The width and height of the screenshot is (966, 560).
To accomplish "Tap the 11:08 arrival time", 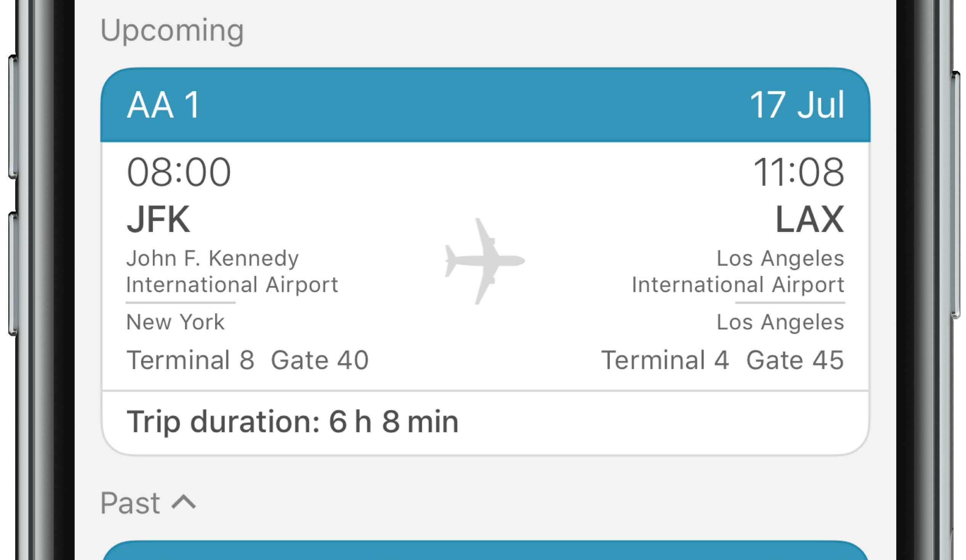I will [798, 172].
